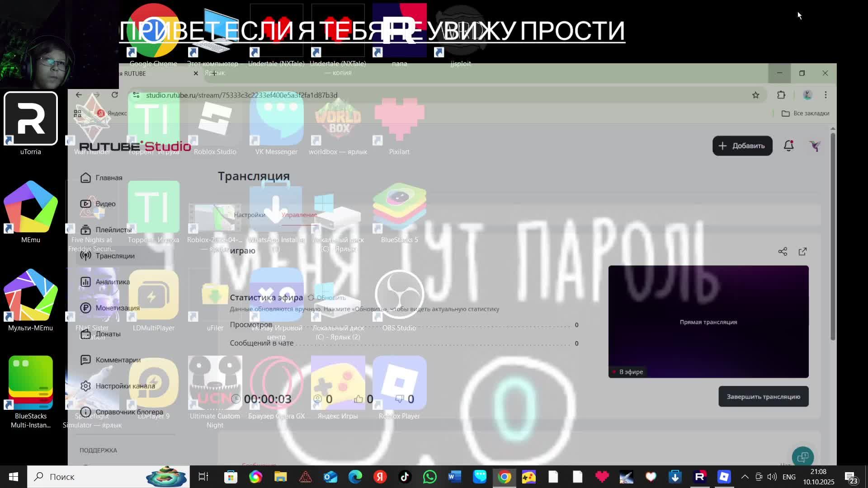Share the stream via share icon
Screen dimensions: 868x488
click(x=783, y=252)
